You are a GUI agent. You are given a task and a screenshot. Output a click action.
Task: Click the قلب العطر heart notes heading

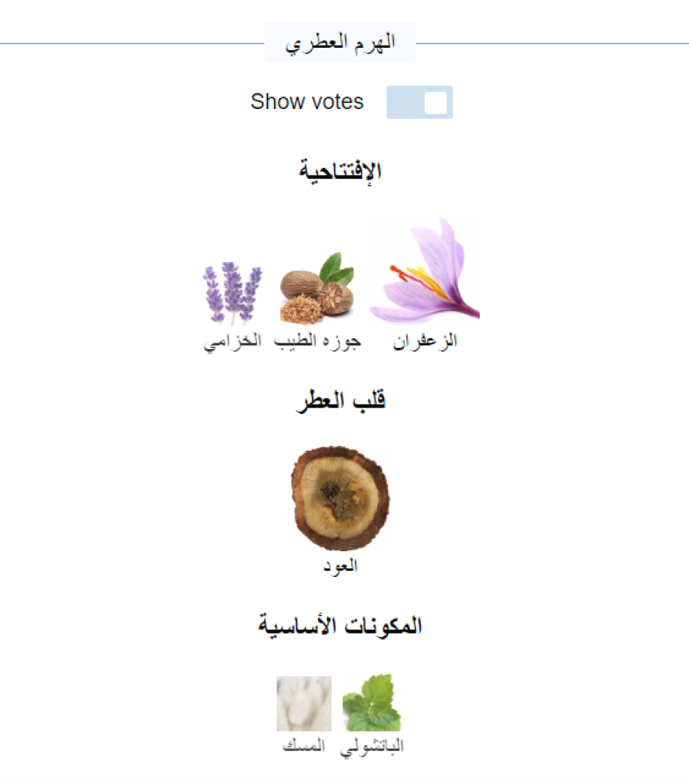341,401
